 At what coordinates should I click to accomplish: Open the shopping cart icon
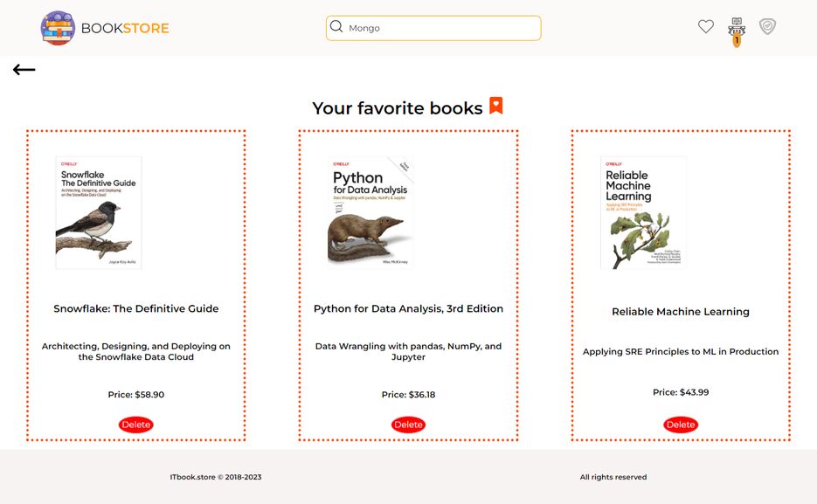coord(737,25)
